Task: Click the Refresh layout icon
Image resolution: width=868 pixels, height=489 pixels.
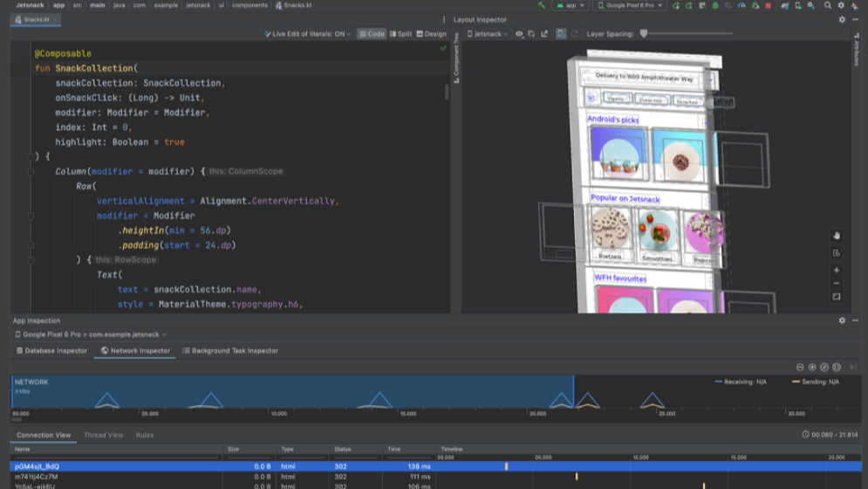Action: pyautogui.click(x=574, y=34)
